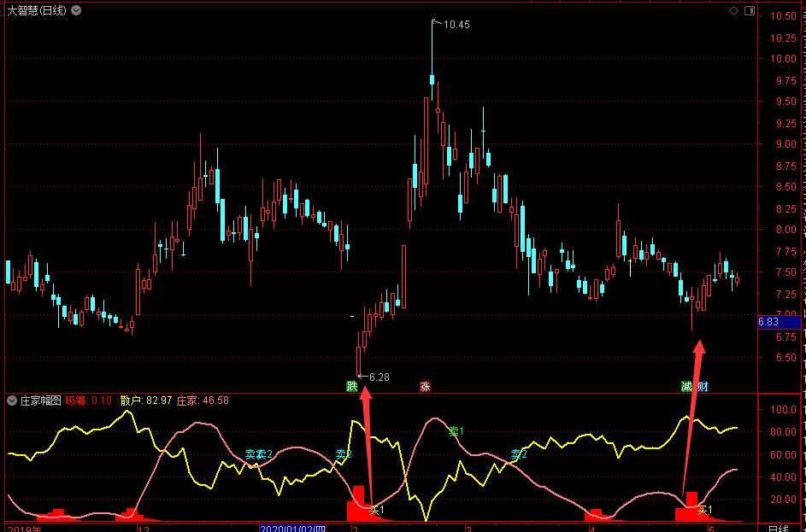Click the 卖卖2 signal label
806x532 pixels.
tap(259, 454)
